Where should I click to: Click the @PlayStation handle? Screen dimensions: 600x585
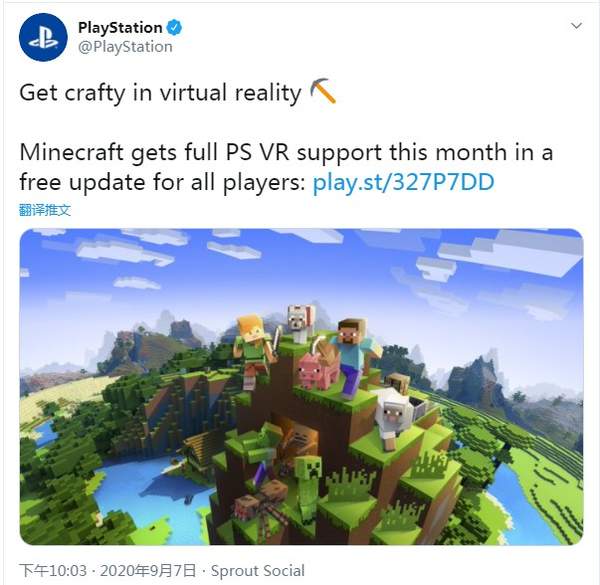125,47
